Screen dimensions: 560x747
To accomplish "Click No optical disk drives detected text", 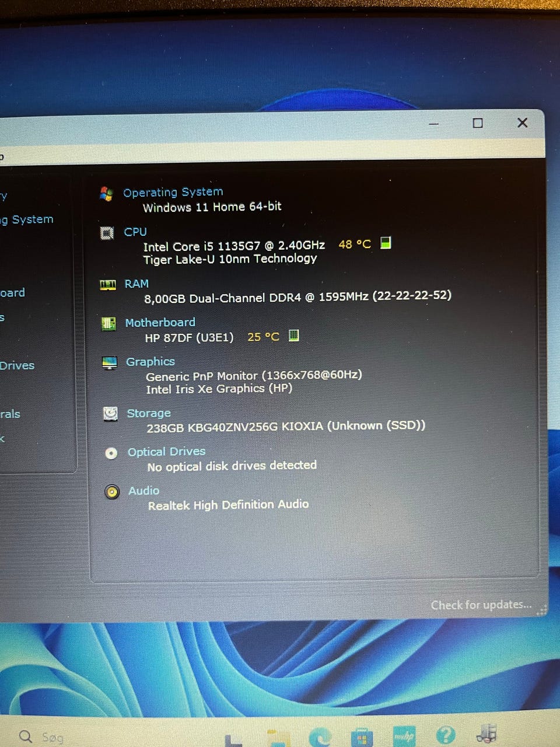I will coord(232,466).
